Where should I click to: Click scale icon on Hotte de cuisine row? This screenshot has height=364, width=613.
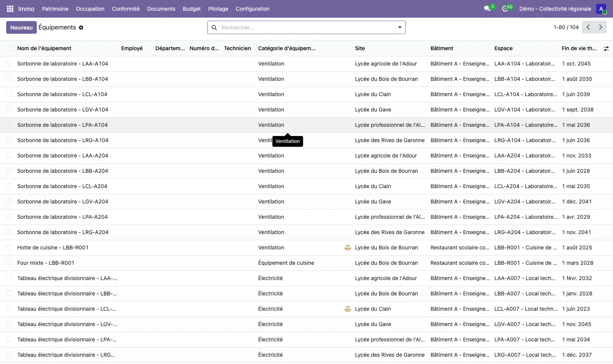[x=348, y=248]
